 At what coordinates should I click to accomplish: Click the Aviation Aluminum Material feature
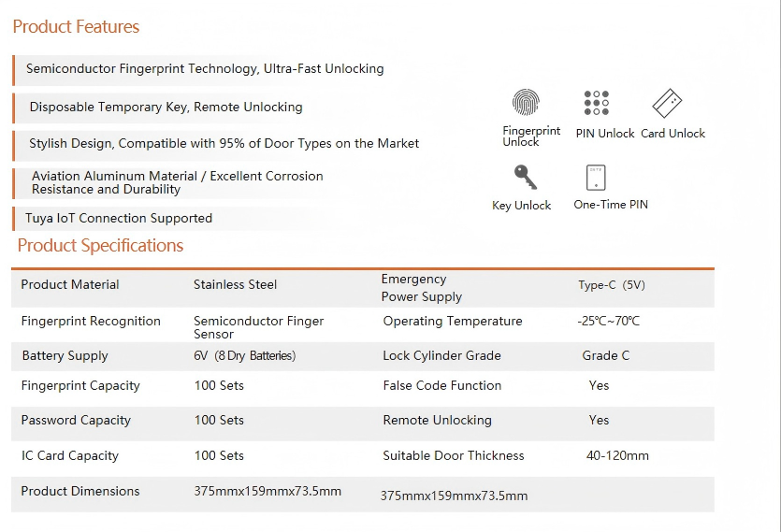tap(177, 182)
